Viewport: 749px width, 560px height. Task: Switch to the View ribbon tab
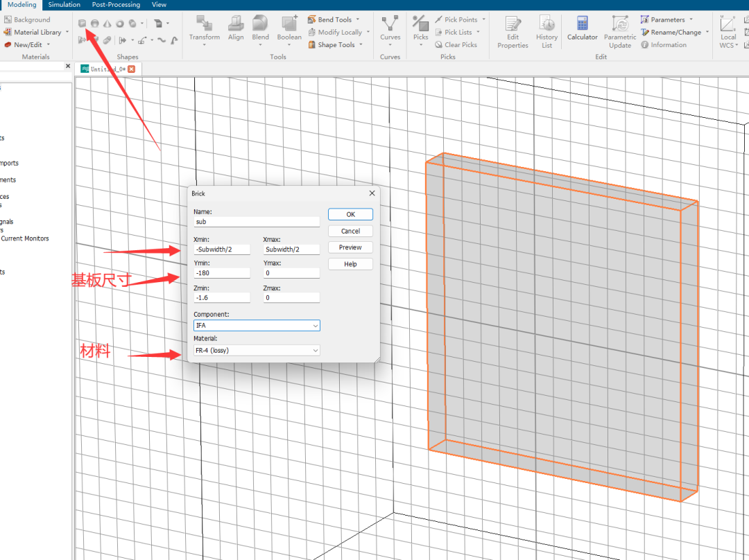(159, 5)
